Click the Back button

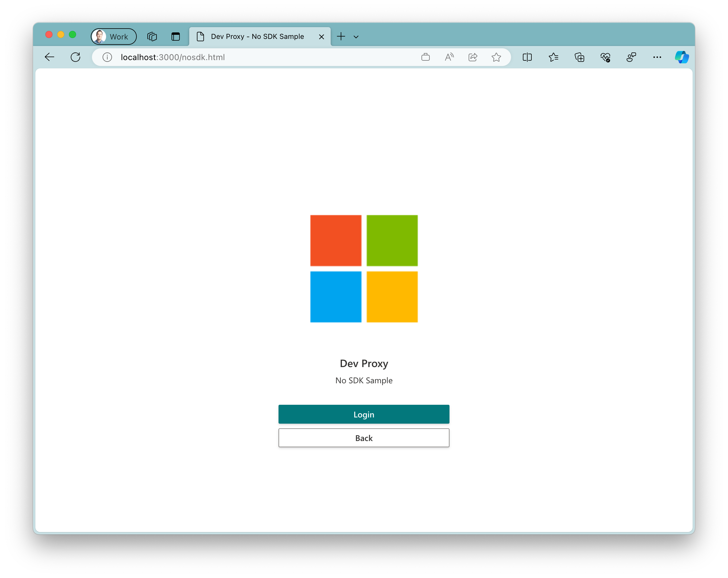363,437
